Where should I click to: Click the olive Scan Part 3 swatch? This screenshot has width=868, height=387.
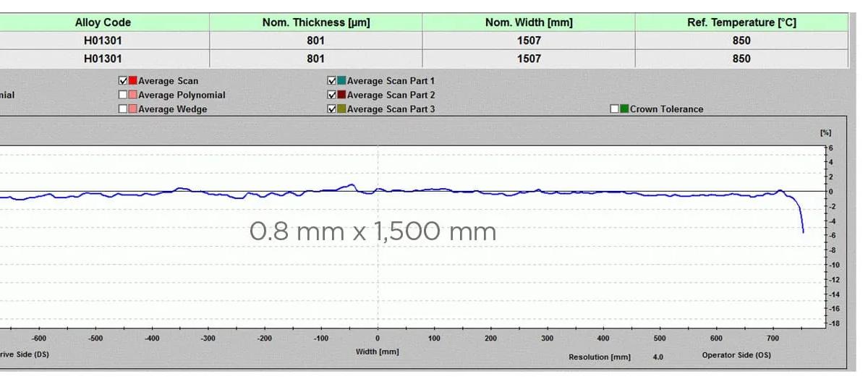pyautogui.click(x=341, y=109)
